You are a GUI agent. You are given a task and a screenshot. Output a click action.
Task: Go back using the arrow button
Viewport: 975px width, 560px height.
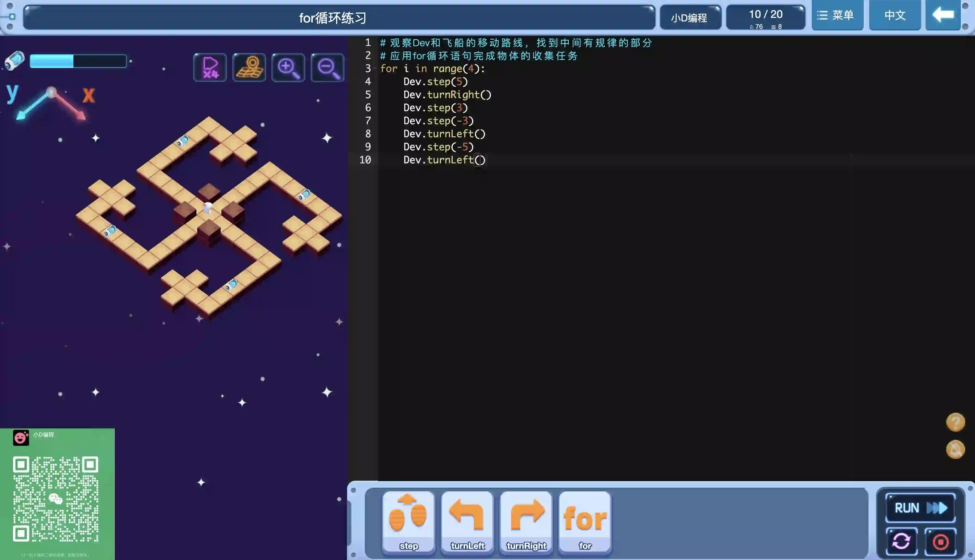943,15
